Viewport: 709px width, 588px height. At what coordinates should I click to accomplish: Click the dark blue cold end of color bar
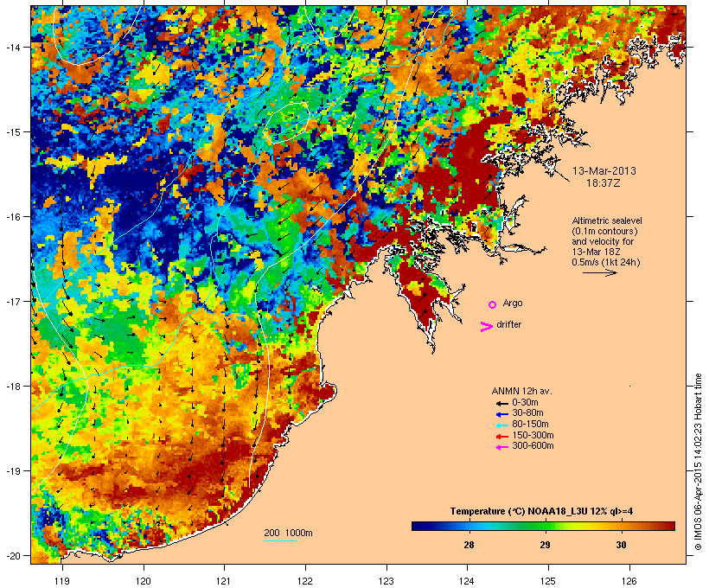pos(418,526)
